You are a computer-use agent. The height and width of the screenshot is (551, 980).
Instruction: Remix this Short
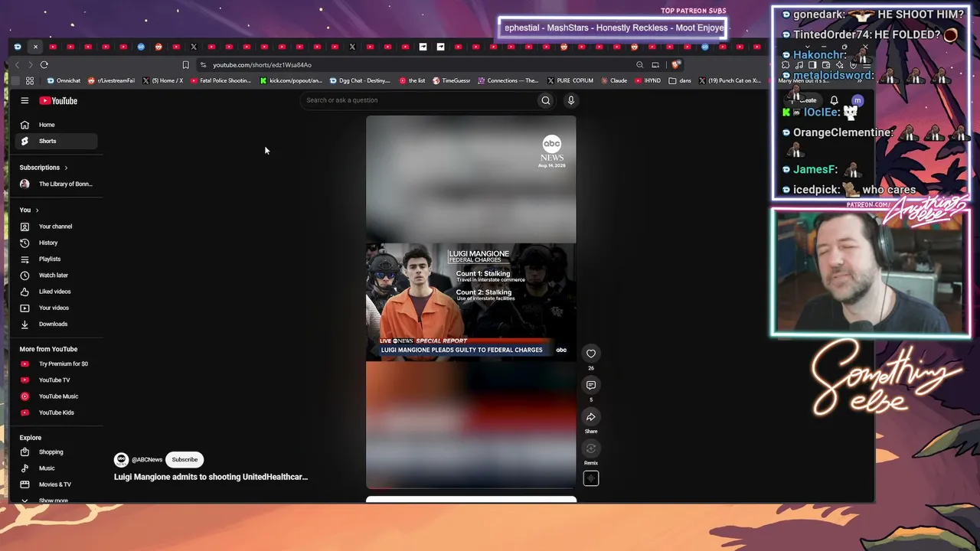591,448
